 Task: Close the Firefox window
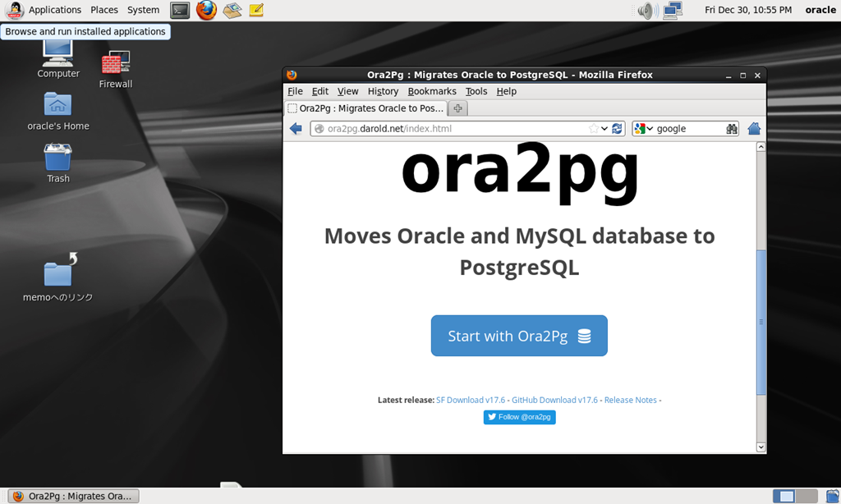(x=757, y=76)
